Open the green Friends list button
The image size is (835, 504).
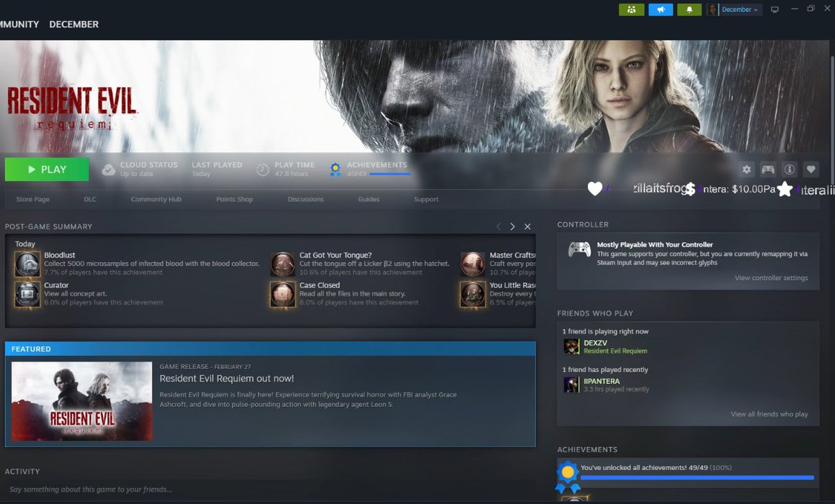(631, 10)
